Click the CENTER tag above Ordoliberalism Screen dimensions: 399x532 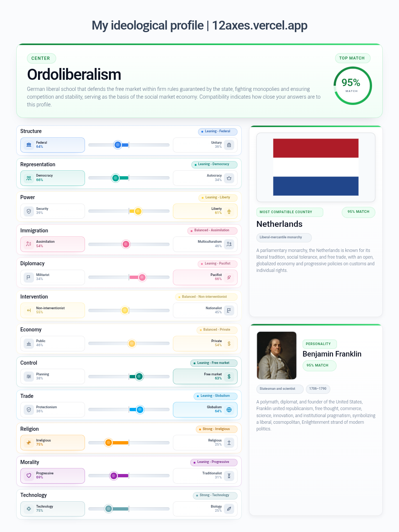click(x=41, y=58)
